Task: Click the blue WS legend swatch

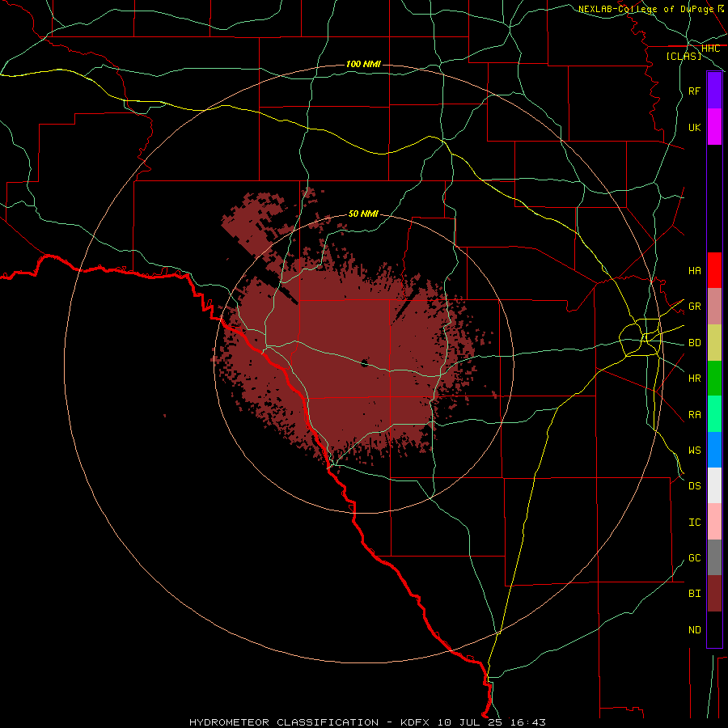Action: [714, 450]
